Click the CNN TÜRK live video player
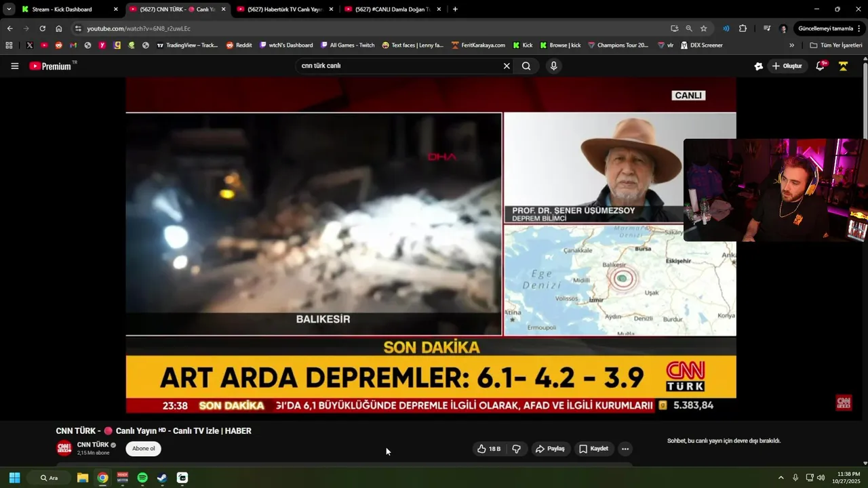 431,245
